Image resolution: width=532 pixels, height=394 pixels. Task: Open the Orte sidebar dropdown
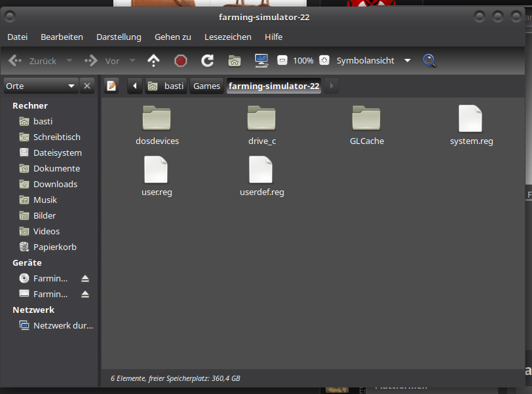pyautogui.click(x=41, y=86)
